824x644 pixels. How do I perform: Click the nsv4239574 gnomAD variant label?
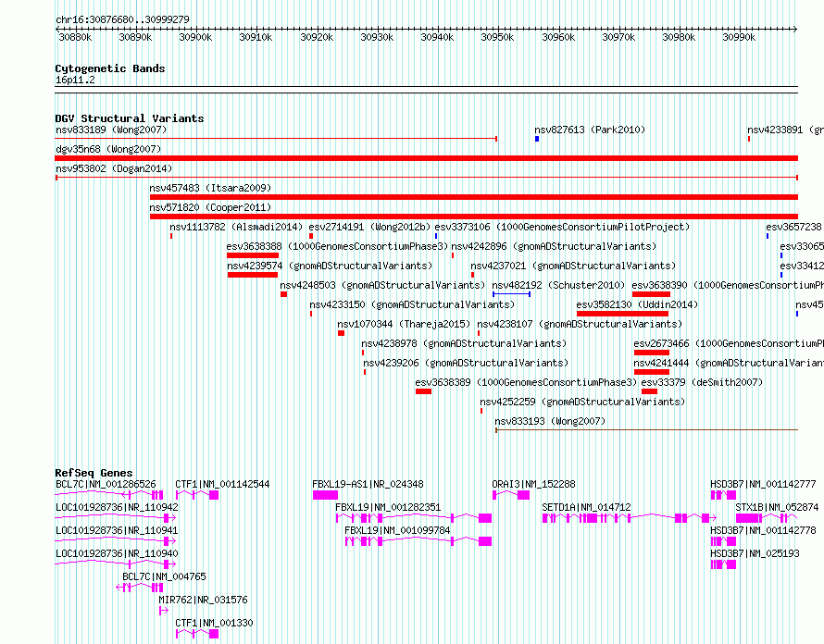click(x=330, y=266)
